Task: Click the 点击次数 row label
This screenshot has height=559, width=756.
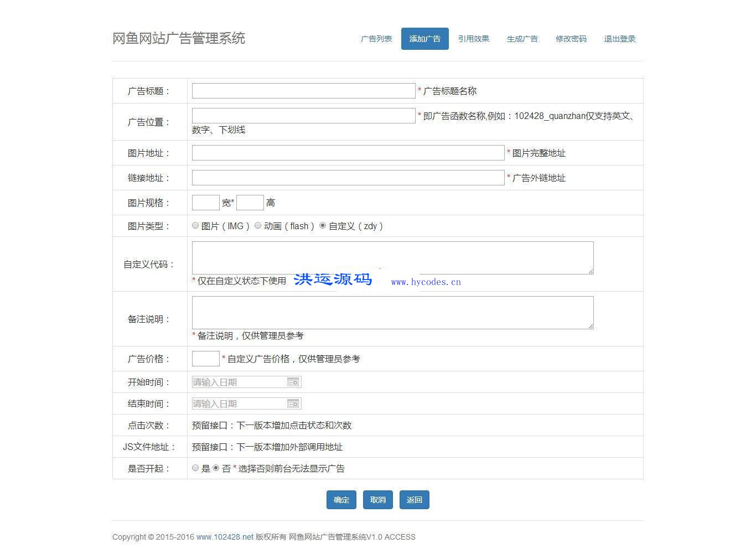Action: [x=149, y=425]
